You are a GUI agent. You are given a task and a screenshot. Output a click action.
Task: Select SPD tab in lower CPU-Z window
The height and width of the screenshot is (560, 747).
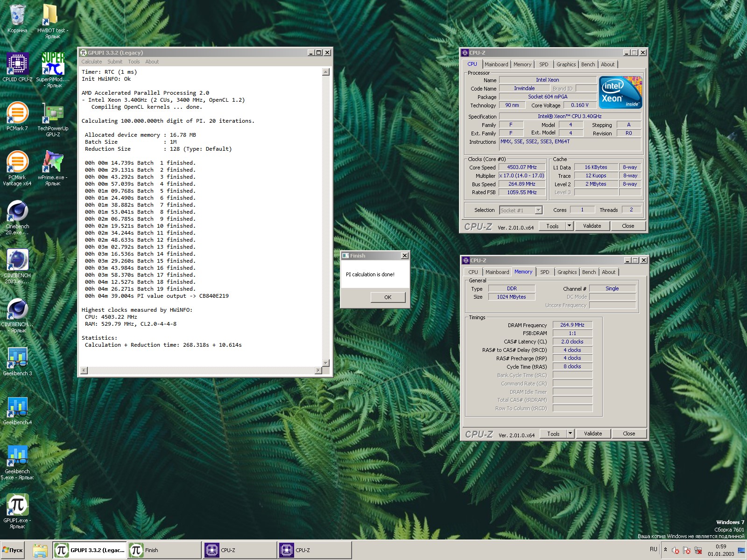[x=545, y=272]
